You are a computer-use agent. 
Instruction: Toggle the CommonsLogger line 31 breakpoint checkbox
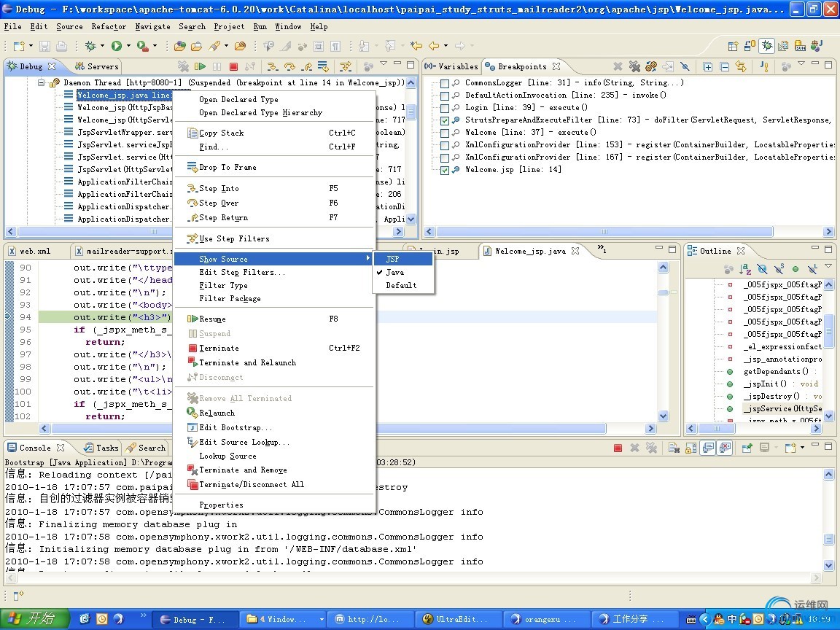click(x=445, y=84)
